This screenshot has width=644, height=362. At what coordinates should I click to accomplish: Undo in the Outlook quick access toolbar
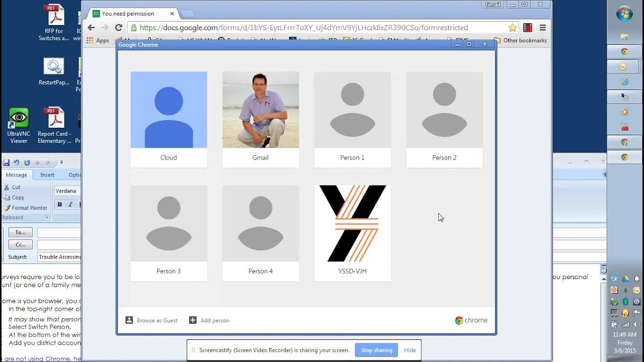[17, 162]
